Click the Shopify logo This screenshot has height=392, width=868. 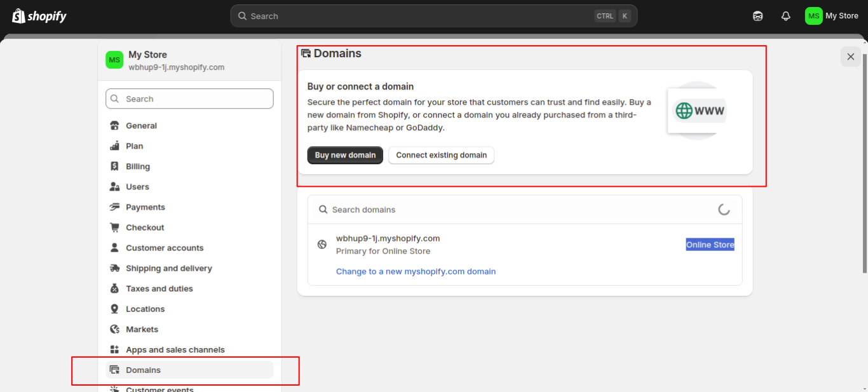point(39,15)
